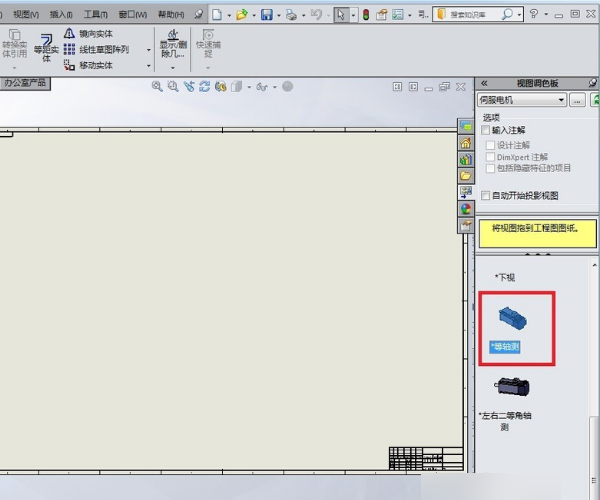The width and height of the screenshot is (600, 500).
Task: Click the browse '...' button
Action: click(x=578, y=100)
